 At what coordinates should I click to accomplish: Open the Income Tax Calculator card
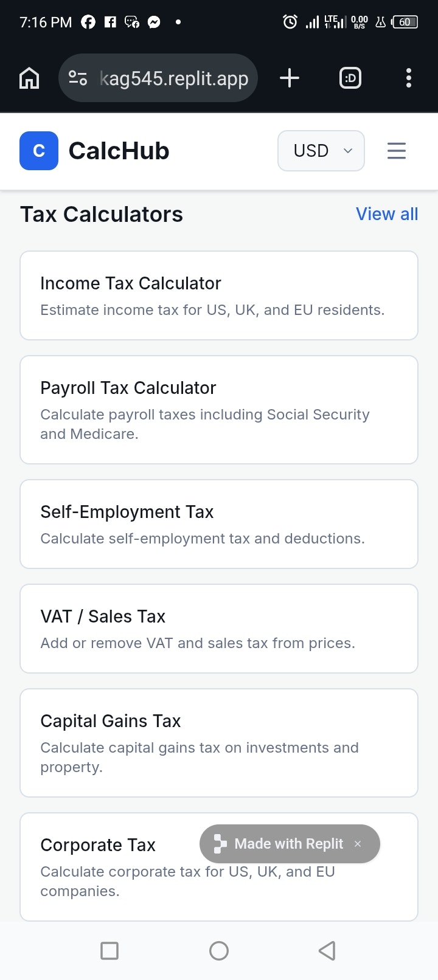tap(219, 295)
